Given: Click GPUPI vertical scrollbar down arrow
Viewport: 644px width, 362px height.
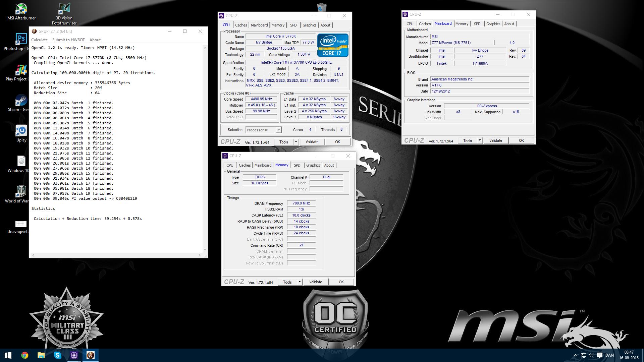Looking at the screenshot, I should click(205, 250).
